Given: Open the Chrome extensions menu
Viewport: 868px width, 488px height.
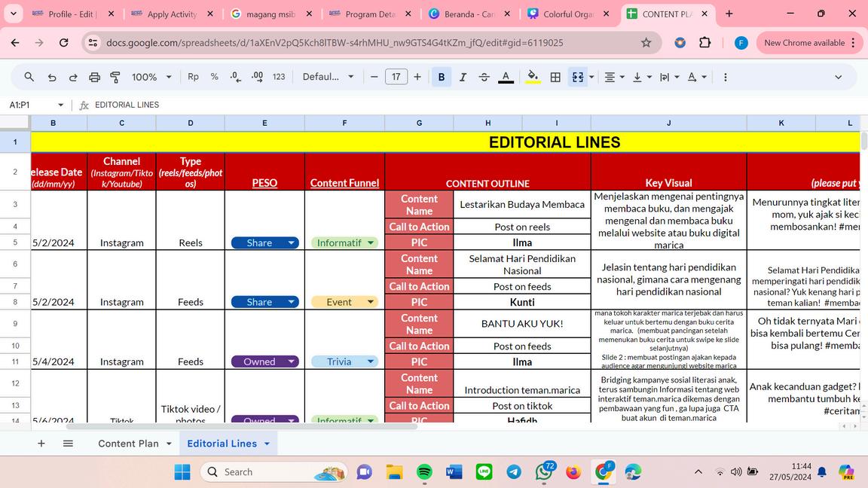Looking at the screenshot, I should tap(704, 43).
